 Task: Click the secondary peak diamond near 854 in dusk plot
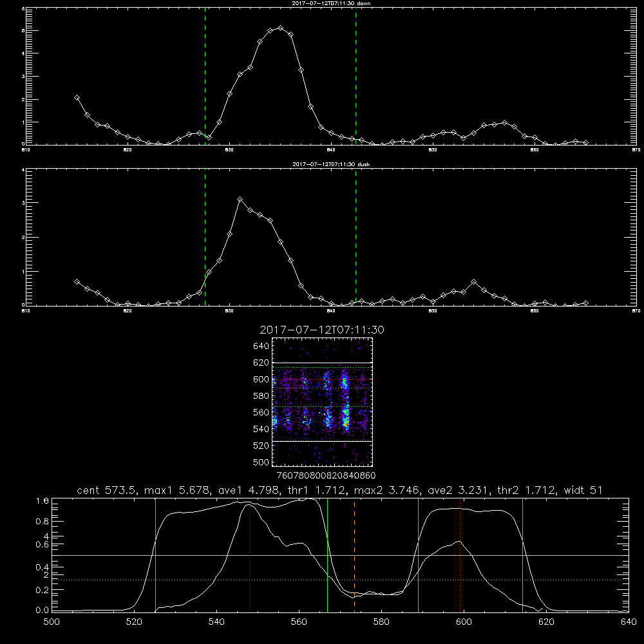click(473, 282)
